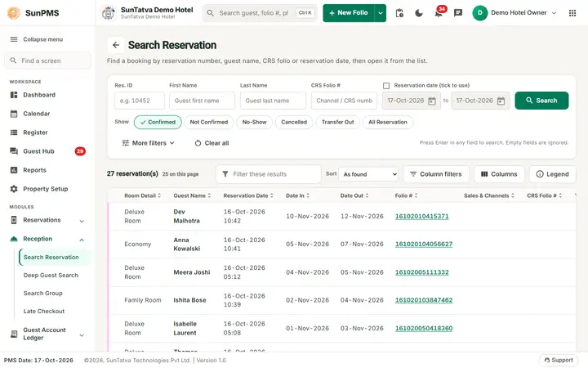This screenshot has height=368, width=588.
Task: Click the SunPMS logo icon
Action: tap(14, 13)
